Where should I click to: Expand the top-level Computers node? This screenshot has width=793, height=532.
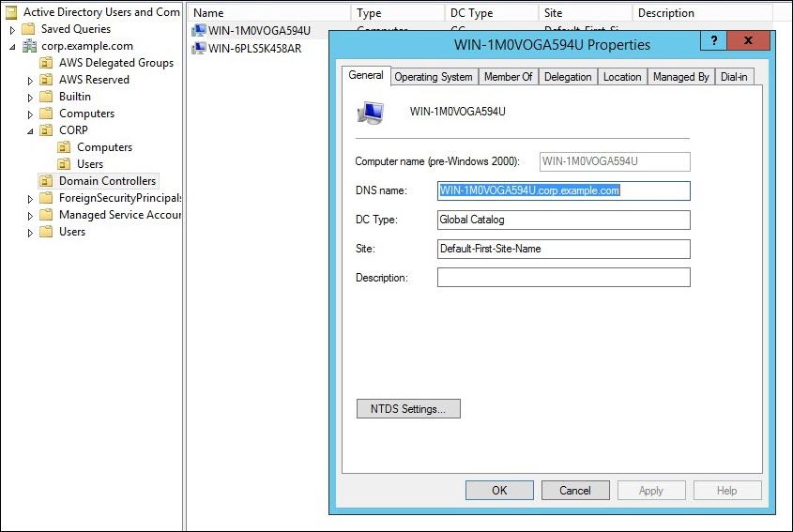coord(30,114)
